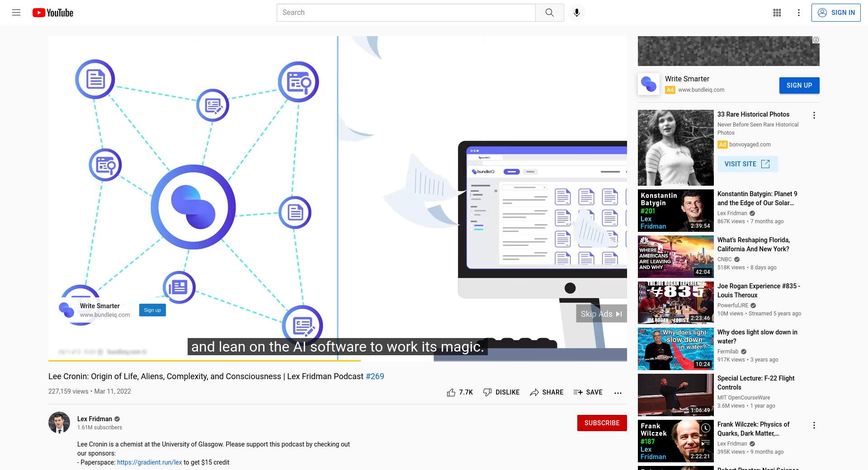Click bonvoyaged.com ad domain
This screenshot has height=470, width=868.
pyautogui.click(x=750, y=145)
